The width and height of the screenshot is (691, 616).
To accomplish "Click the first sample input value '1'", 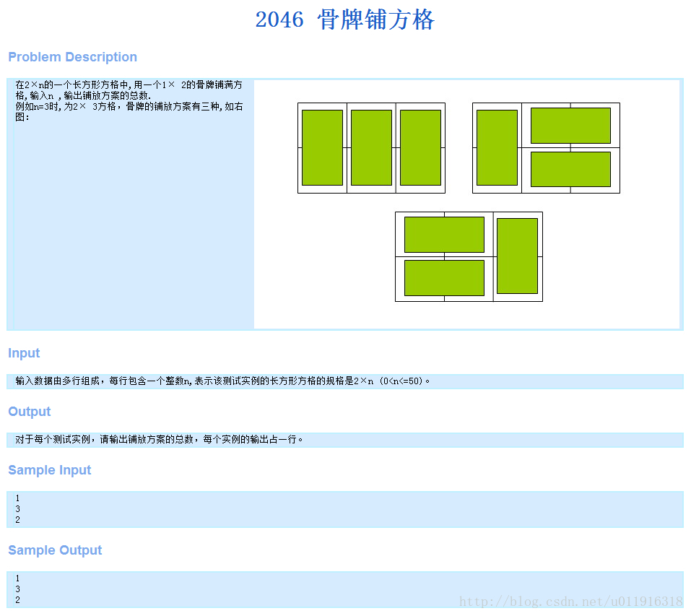I will (17, 498).
